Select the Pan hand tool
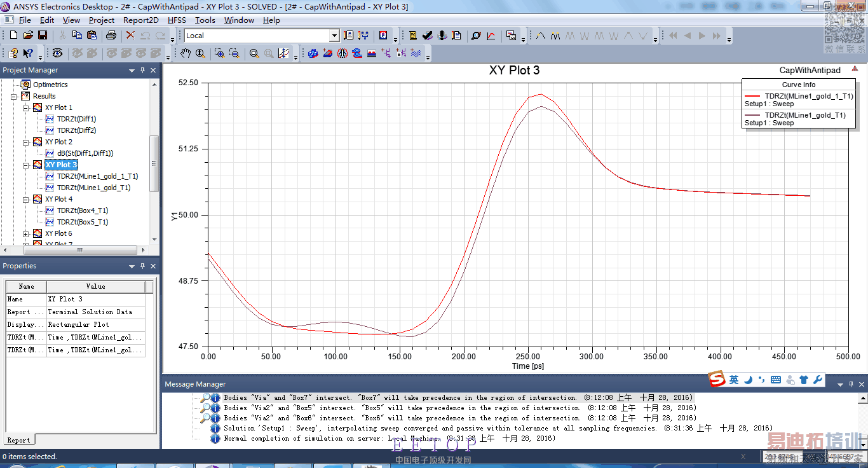The height and width of the screenshot is (468, 868). pyautogui.click(x=186, y=54)
